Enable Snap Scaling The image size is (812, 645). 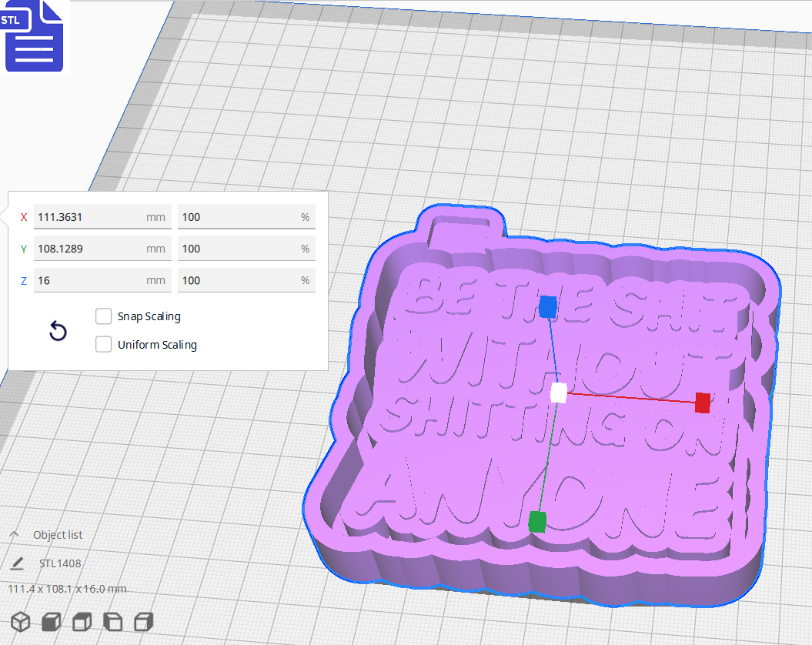pyautogui.click(x=103, y=316)
